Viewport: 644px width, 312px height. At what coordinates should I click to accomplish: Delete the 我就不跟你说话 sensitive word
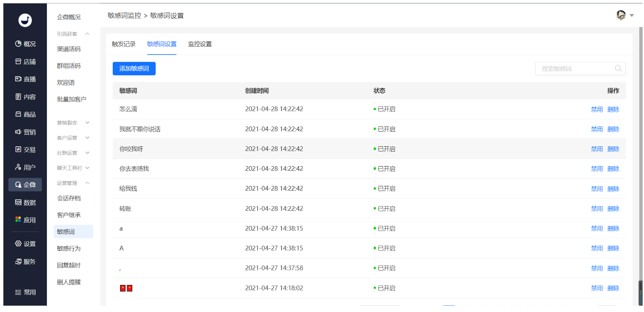click(x=613, y=129)
